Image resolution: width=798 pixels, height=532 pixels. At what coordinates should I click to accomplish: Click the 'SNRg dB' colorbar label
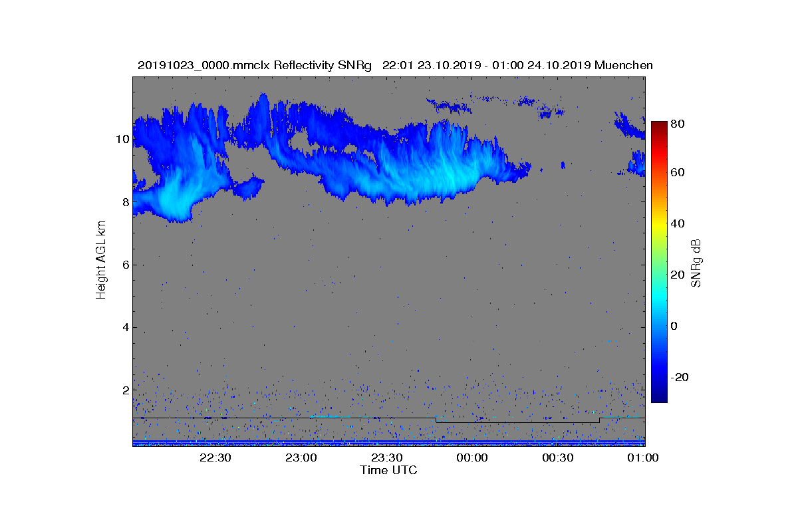(696, 263)
